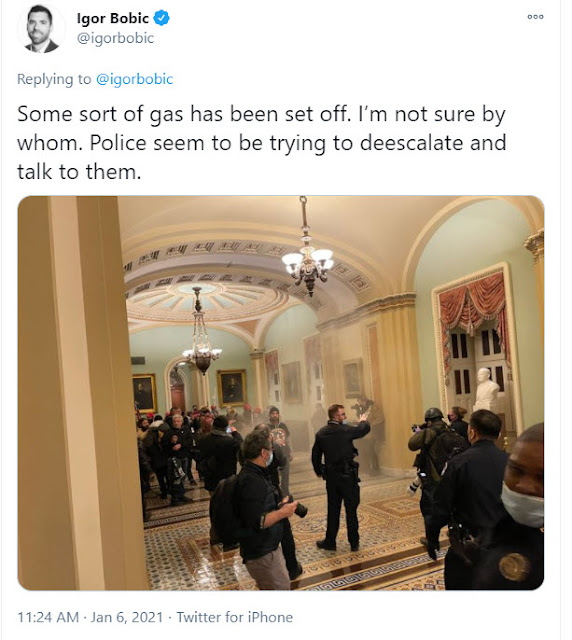
Task: Open the attached Capitol hallway photo
Action: coord(281,393)
